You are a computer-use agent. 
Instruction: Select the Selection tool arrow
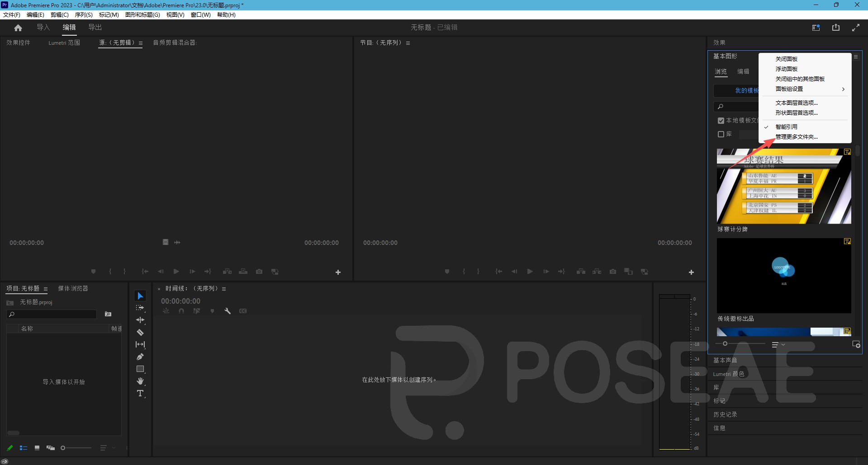click(140, 296)
